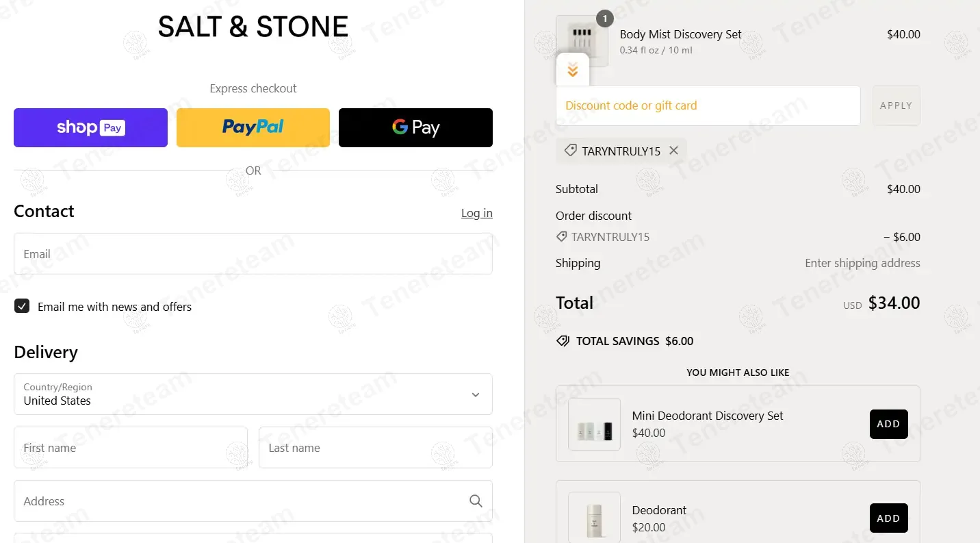This screenshot has height=543, width=980.
Task: Click the SALT & STONE store logo
Action: click(253, 27)
